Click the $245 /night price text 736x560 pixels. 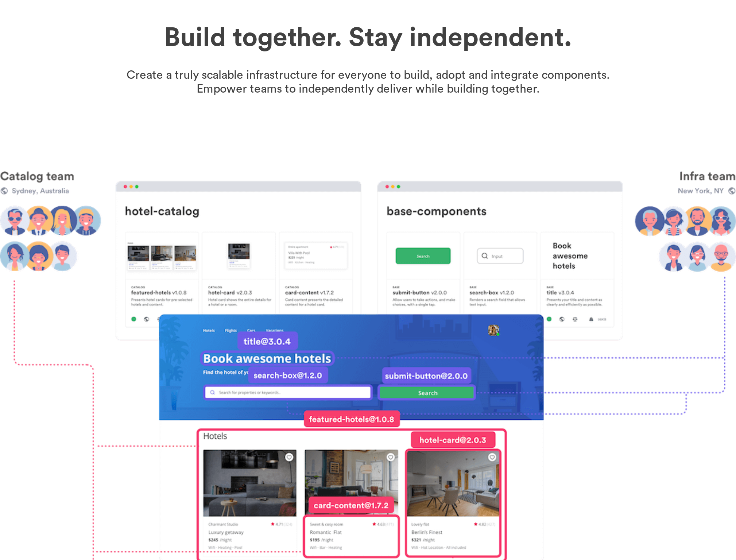tap(220, 540)
